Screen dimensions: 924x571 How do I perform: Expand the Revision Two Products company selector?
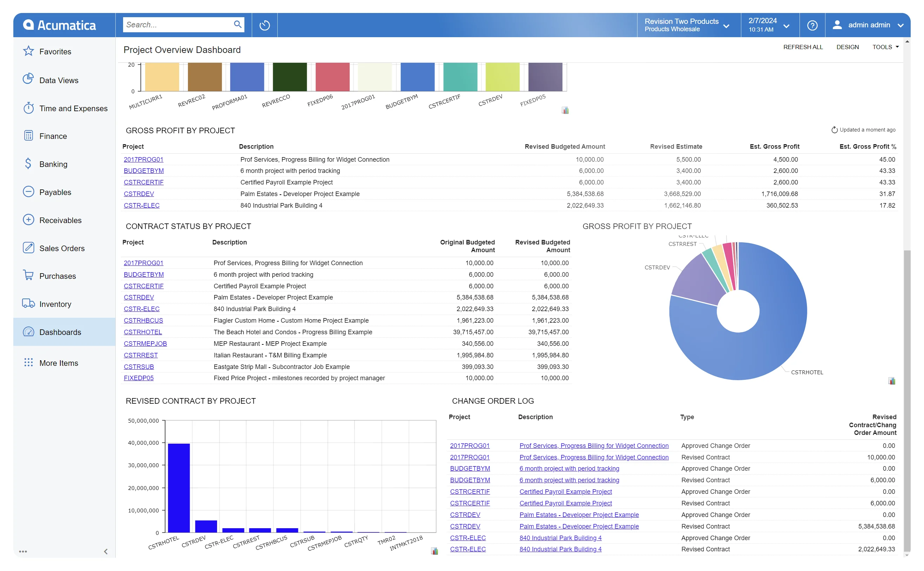coord(726,26)
